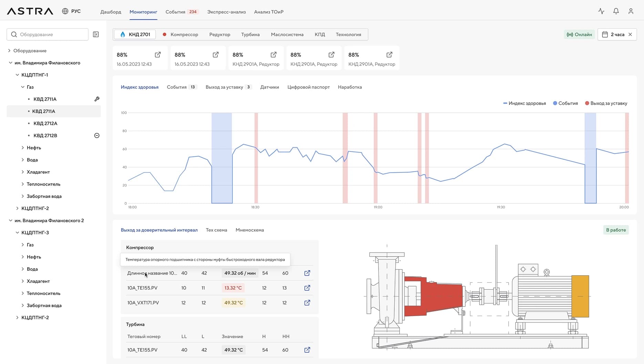Image resolution: width=644 pixels, height=364 pixels.
Task: Collapse КЦДПТНГ-1 tree node
Action: coord(17,75)
